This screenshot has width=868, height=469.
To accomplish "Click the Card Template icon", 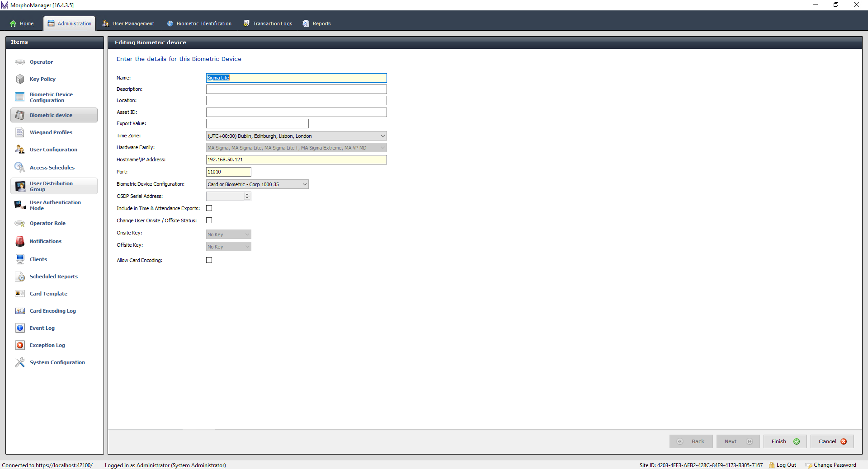I will coord(20,294).
